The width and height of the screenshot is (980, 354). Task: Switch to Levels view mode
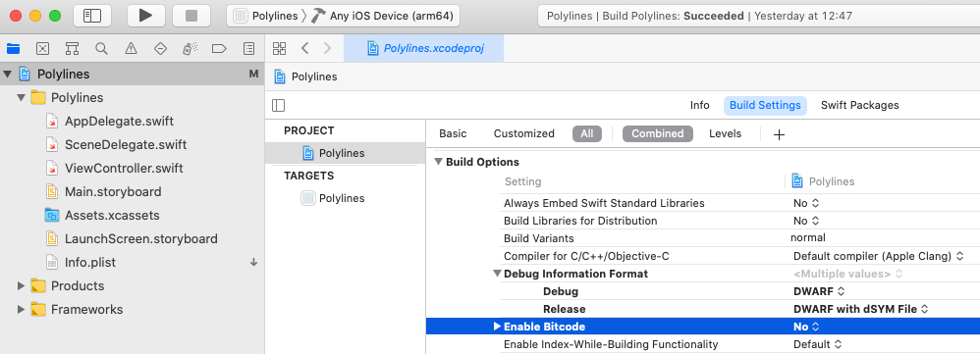pos(725,133)
